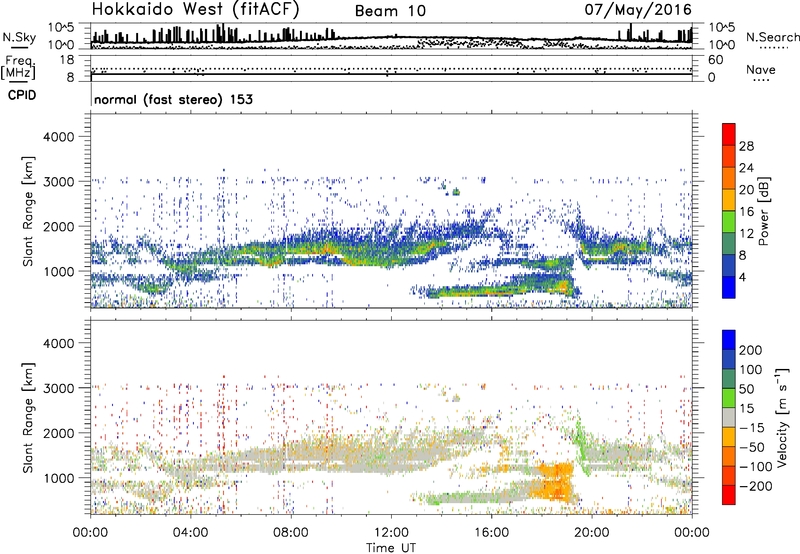Click the '1000' tick in the velocity panel

tap(59, 478)
